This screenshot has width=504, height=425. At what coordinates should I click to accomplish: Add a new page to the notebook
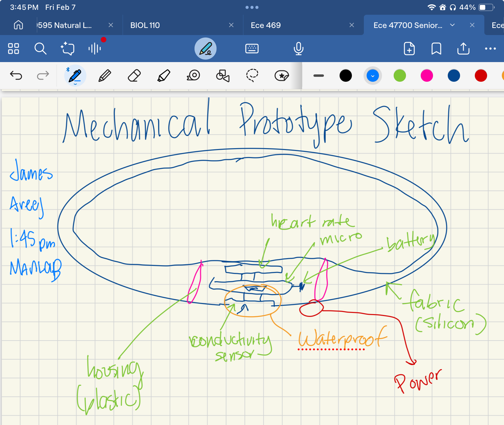point(409,49)
